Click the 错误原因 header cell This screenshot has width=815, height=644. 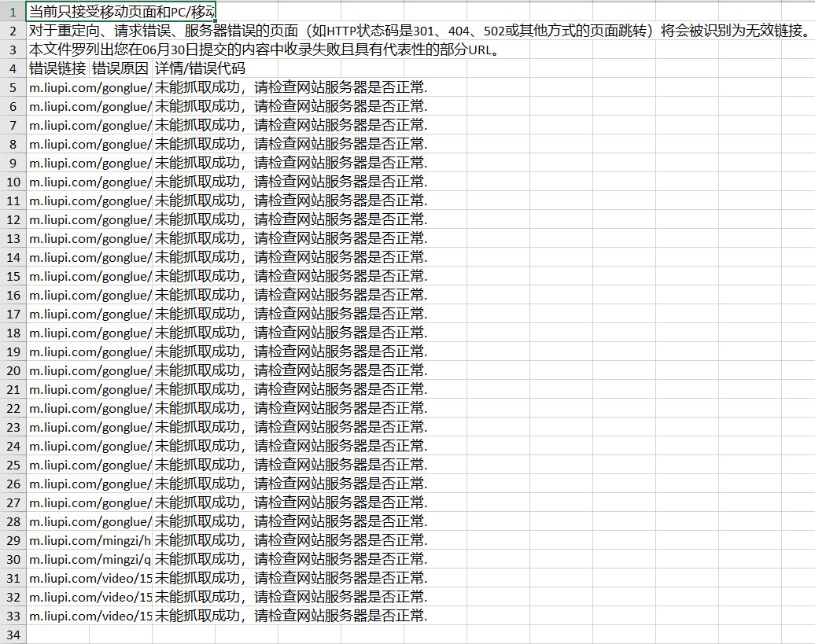(120, 68)
